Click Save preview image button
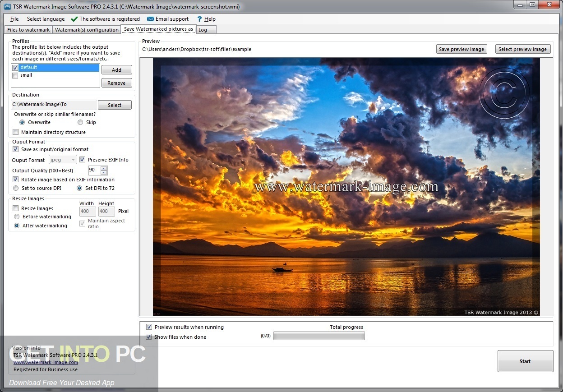The height and width of the screenshot is (392, 563). coord(461,49)
